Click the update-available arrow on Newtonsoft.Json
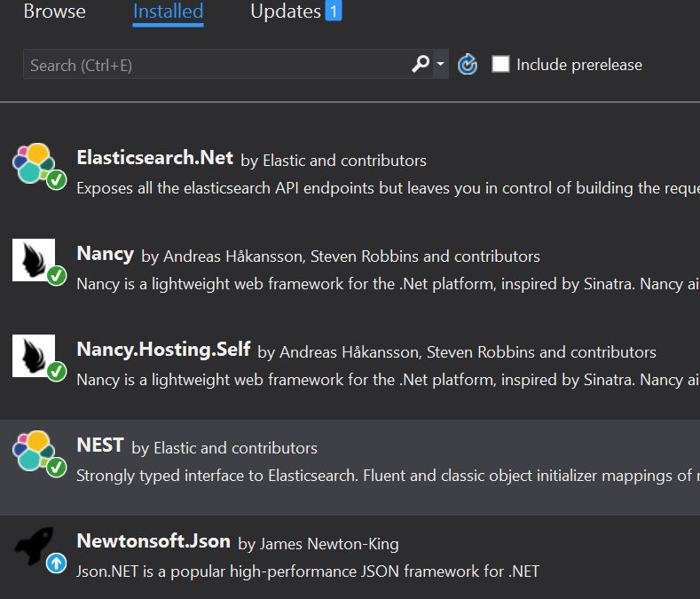 pos(56,564)
